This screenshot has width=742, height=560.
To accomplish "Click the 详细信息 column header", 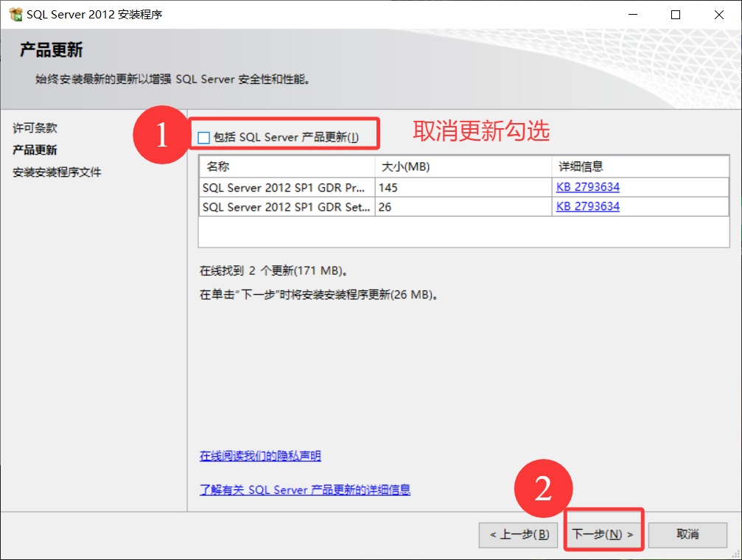I will point(640,167).
